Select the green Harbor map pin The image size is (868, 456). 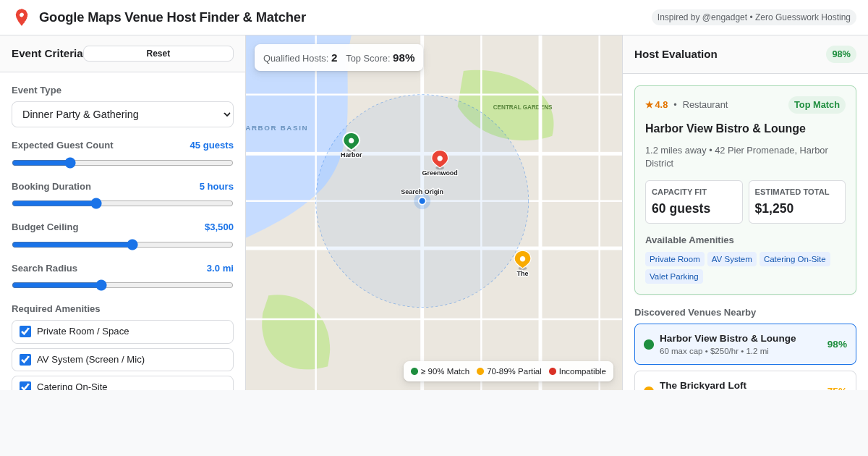[351, 141]
